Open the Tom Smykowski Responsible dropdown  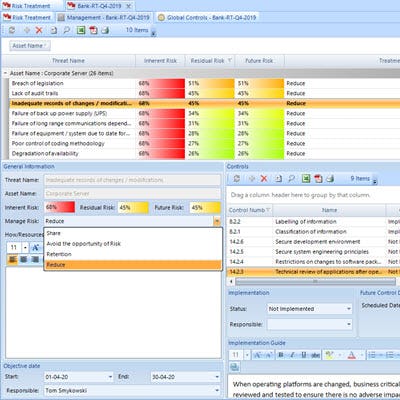coord(217,390)
